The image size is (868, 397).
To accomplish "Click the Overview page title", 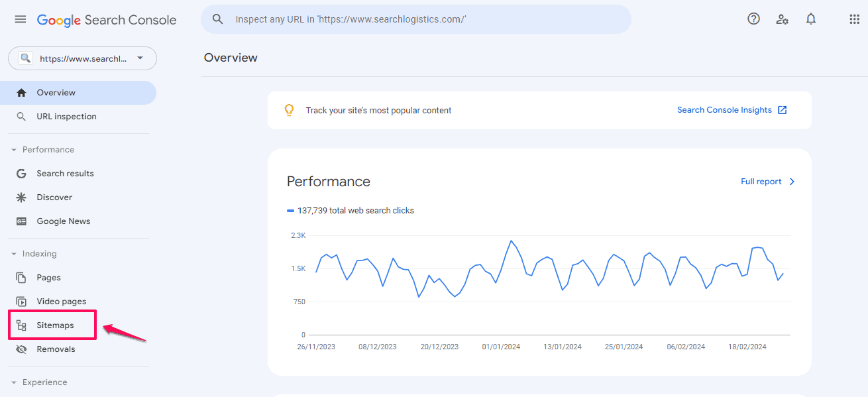I will [231, 58].
